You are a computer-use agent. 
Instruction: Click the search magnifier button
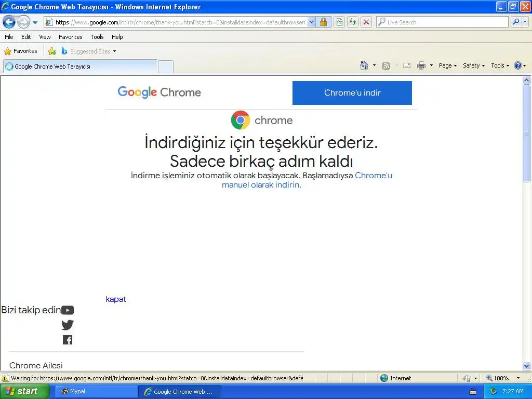516,22
